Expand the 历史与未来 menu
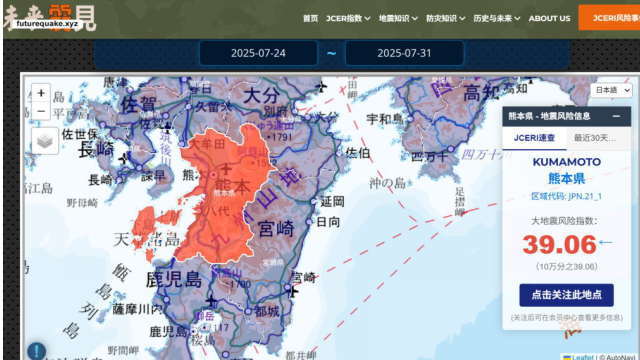The image size is (640, 360). 496,18
